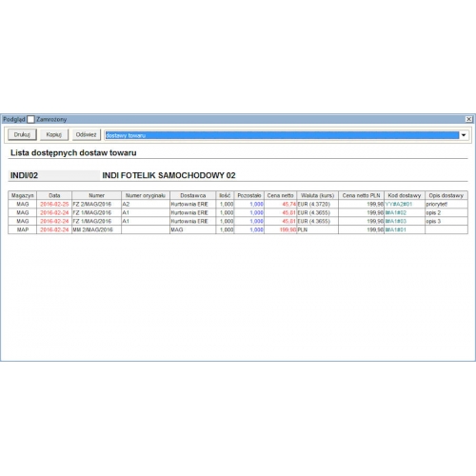Click the Magazyn column header

[x=23, y=195]
